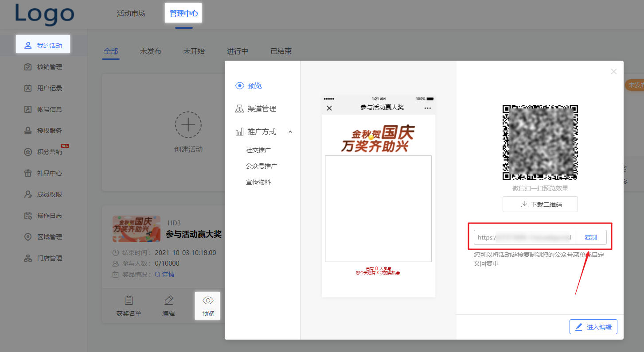Viewport: 644px width, 352px height.
Task: Click the QR code image
Action: (540, 143)
